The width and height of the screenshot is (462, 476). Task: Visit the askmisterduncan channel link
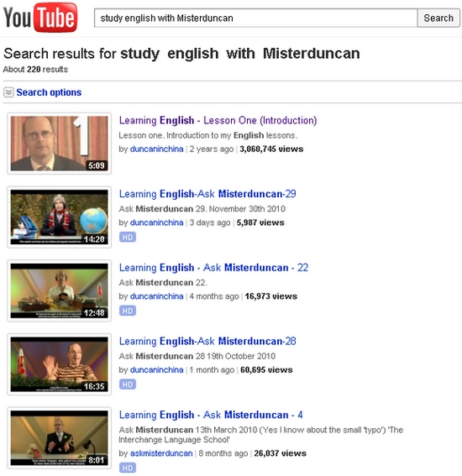click(x=161, y=453)
